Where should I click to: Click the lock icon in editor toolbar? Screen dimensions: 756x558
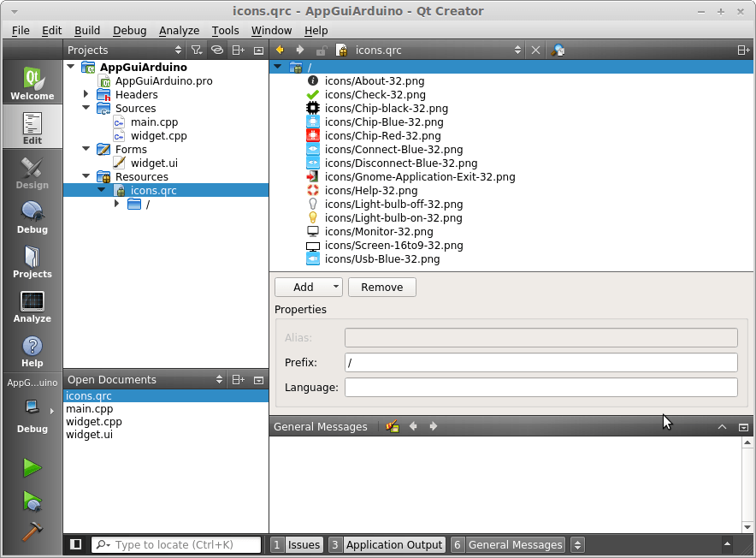coord(321,50)
